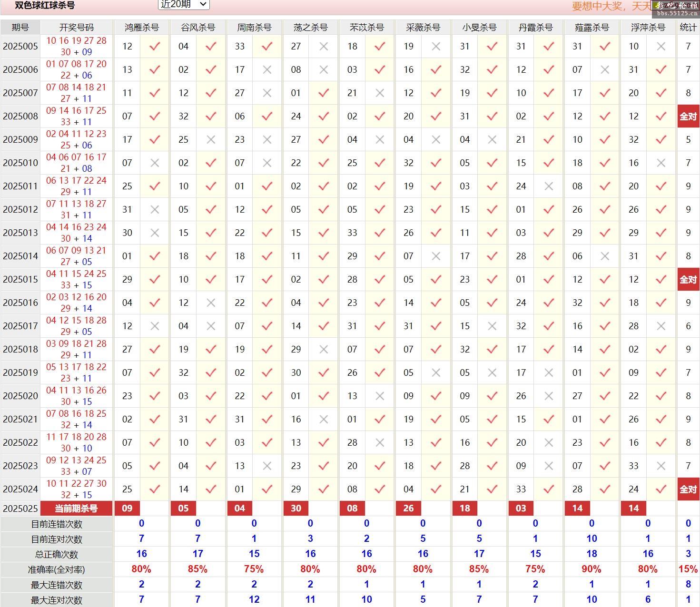Click 蒹露 gray cross in row 2025006
The height and width of the screenshot is (607, 700).
(605, 69)
